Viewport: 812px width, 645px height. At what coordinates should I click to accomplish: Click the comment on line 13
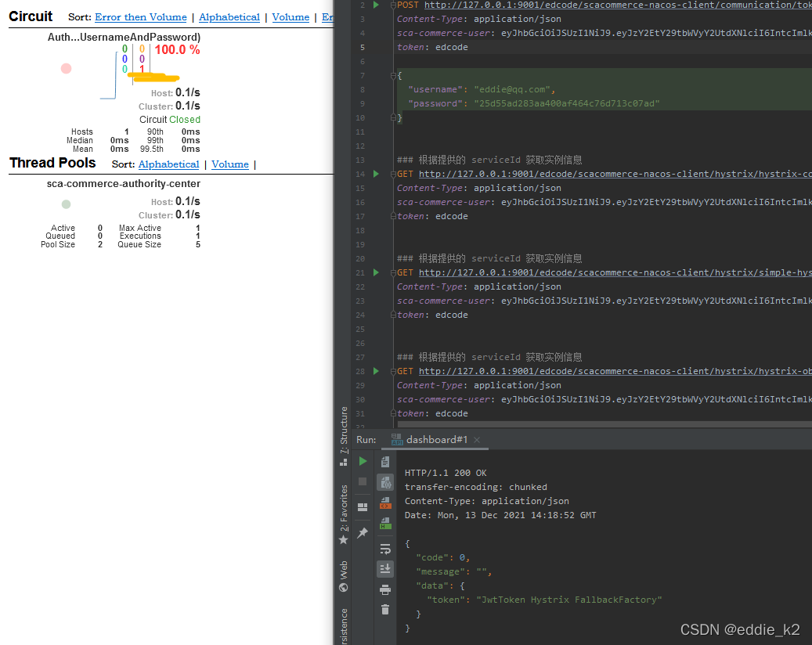pyautogui.click(x=489, y=160)
